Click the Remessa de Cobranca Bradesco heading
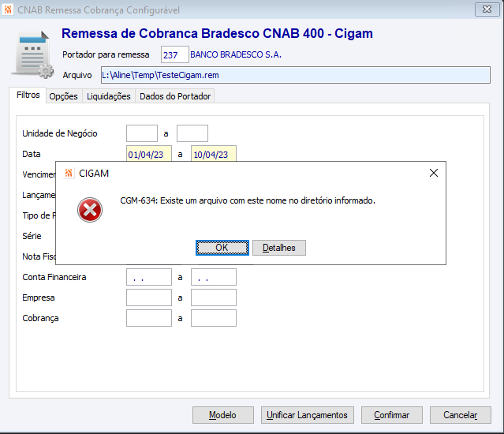This screenshot has height=434, width=504. point(217,33)
